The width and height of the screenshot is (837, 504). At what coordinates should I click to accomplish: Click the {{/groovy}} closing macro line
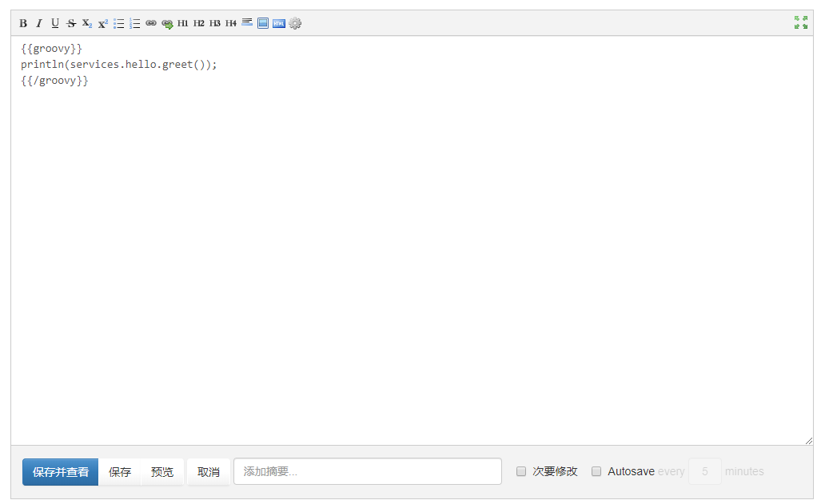(54, 81)
